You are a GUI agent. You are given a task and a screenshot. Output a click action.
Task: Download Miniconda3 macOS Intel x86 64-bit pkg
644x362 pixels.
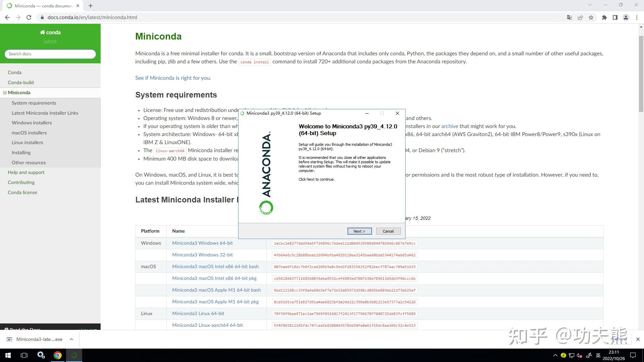(x=214, y=278)
